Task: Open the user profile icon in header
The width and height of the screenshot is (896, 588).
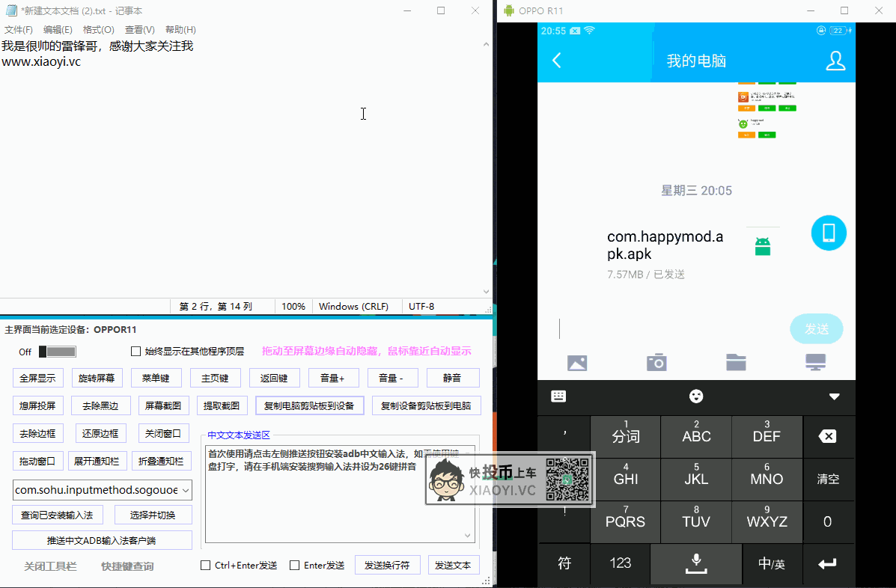Action: (x=835, y=61)
